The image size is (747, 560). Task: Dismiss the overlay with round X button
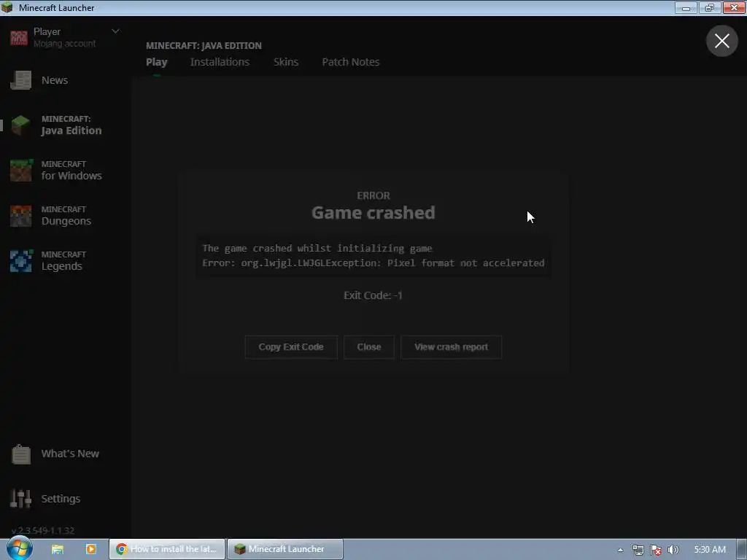pyautogui.click(x=721, y=41)
